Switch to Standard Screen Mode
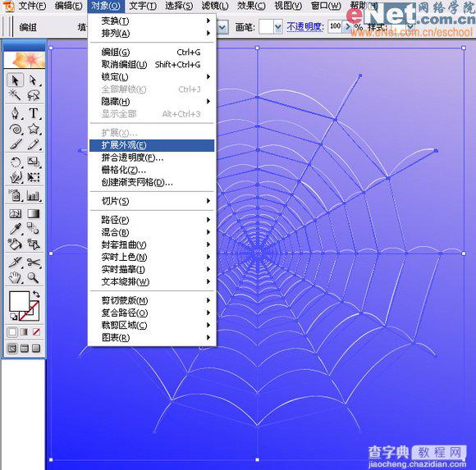The width and height of the screenshot is (476, 470). click(12, 349)
